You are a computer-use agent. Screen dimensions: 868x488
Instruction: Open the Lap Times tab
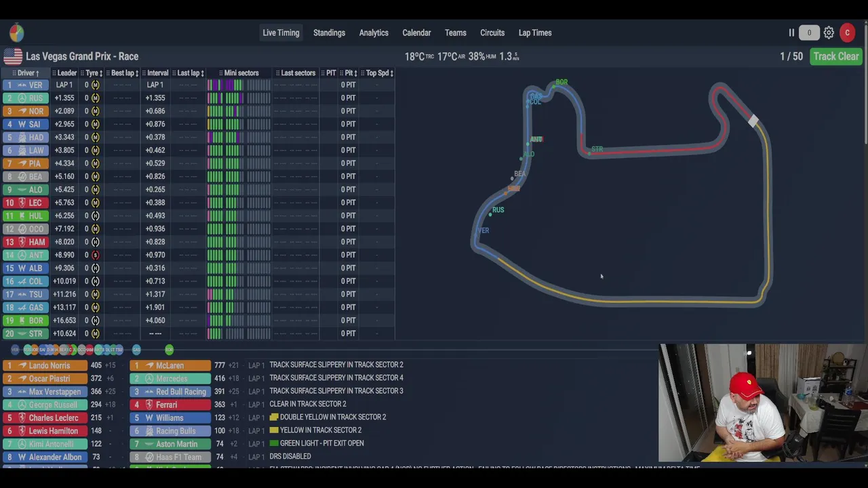coord(535,33)
